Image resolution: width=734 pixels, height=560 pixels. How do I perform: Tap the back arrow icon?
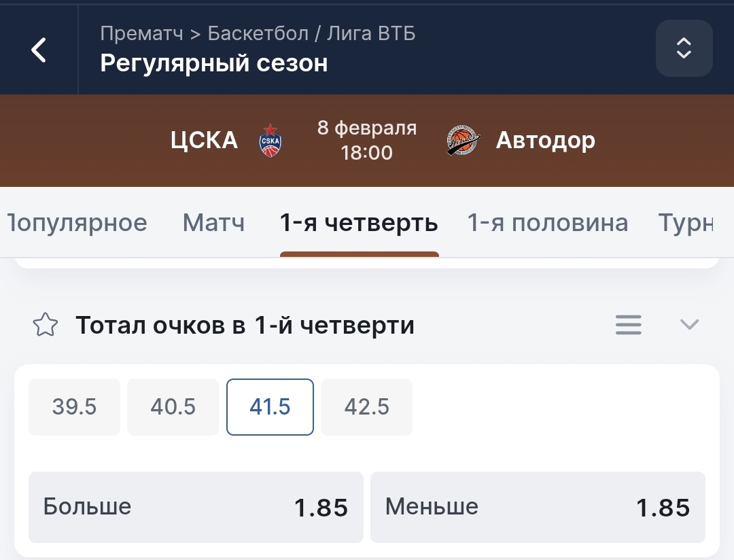(x=39, y=50)
